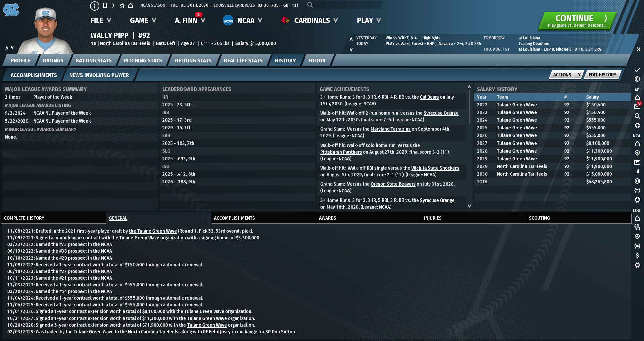Click the globe icon in the right sidebar
This screenshot has height=341, width=644.
pos(637,79)
